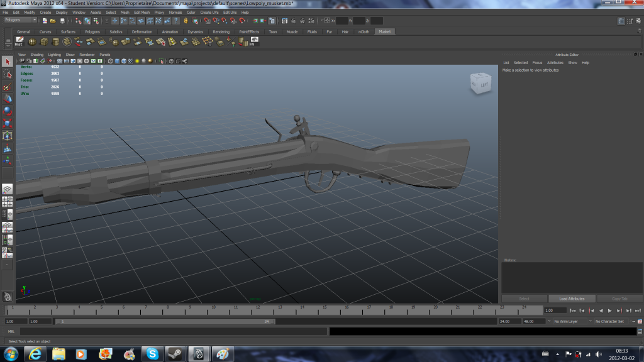Create a polygon cube from shelf

pyautogui.click(x=44, y=41)
